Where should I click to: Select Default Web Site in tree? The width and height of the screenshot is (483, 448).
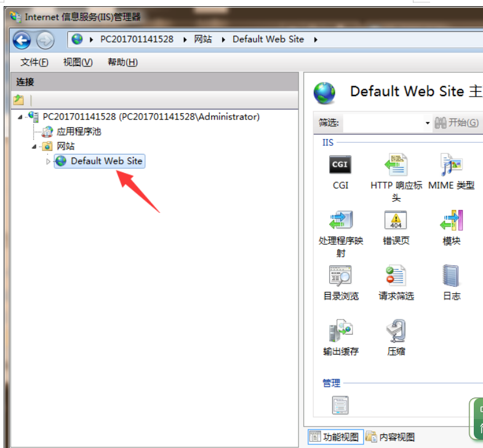(x=100, y=161)
